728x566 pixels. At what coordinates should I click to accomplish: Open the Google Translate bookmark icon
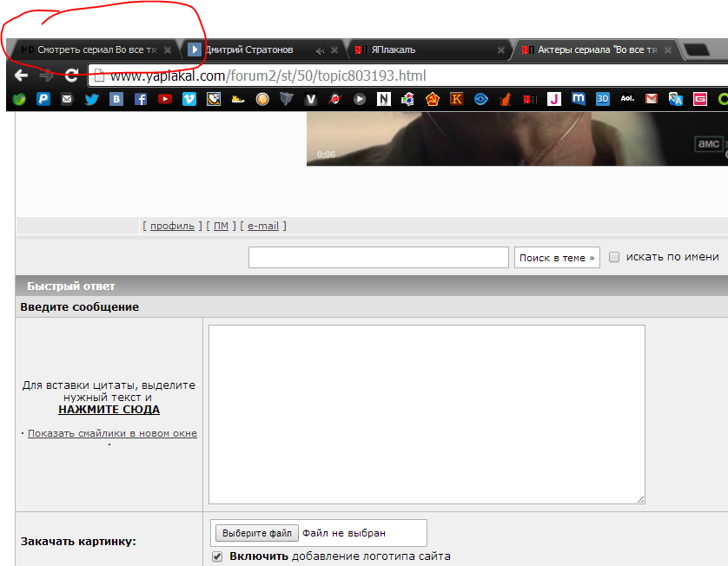pyautogui.click(x=676, y=99)
